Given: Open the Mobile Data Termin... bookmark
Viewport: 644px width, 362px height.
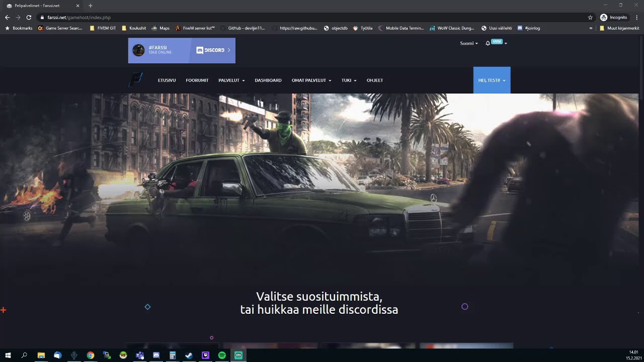Looking at the screenshot, I should coord(401,28).
